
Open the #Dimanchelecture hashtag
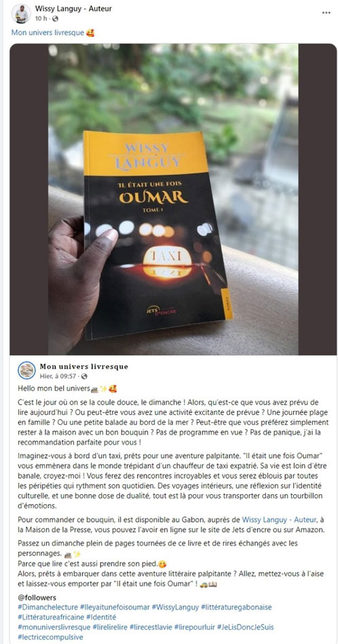coord(48,607)
